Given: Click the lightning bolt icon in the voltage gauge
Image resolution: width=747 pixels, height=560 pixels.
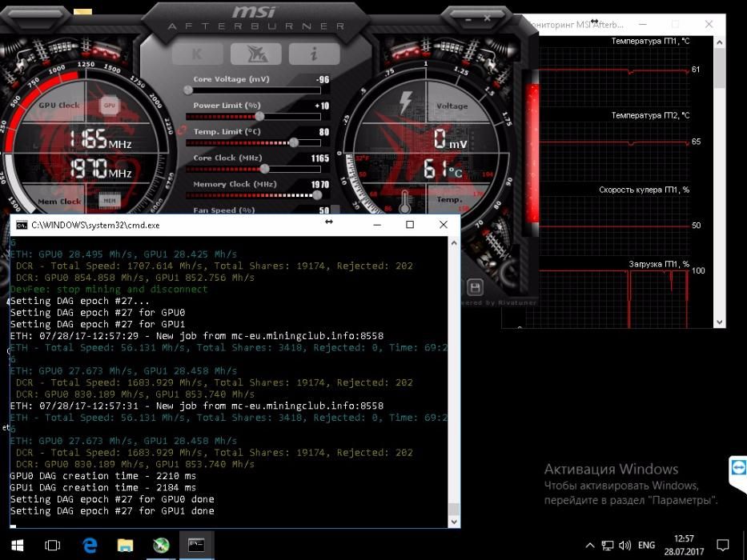Looking at the screenshot, I should pos(405,102).
